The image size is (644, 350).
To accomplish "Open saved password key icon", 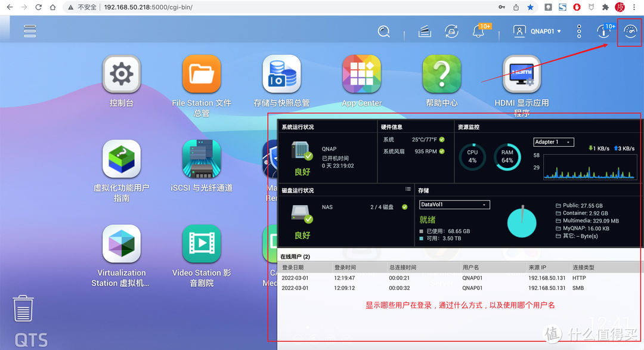I will [x=502, y=7].
